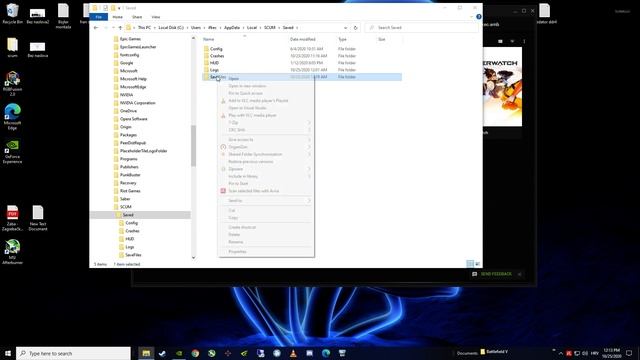The image size is (640, 360).
Task: Click SCUM in the address path
Action: (269, 27)
